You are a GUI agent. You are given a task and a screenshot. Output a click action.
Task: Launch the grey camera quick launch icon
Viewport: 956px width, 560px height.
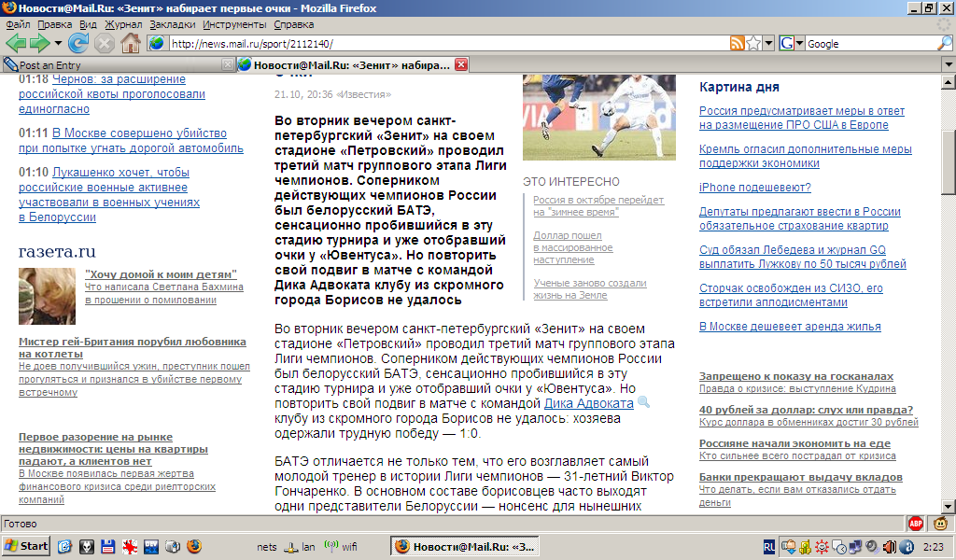173,547
